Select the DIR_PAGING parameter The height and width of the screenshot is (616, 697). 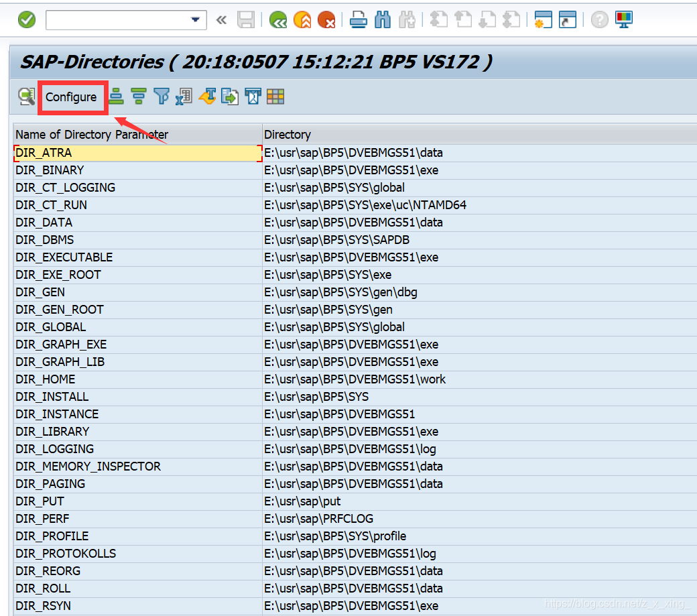coord(138,483)
